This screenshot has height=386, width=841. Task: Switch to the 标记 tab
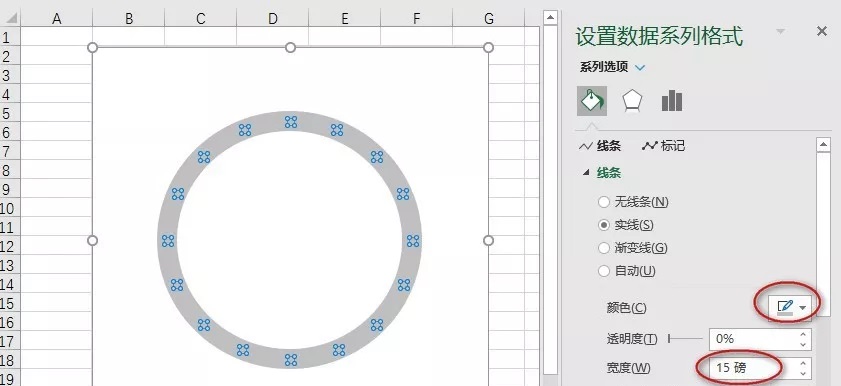click(663, 146)
